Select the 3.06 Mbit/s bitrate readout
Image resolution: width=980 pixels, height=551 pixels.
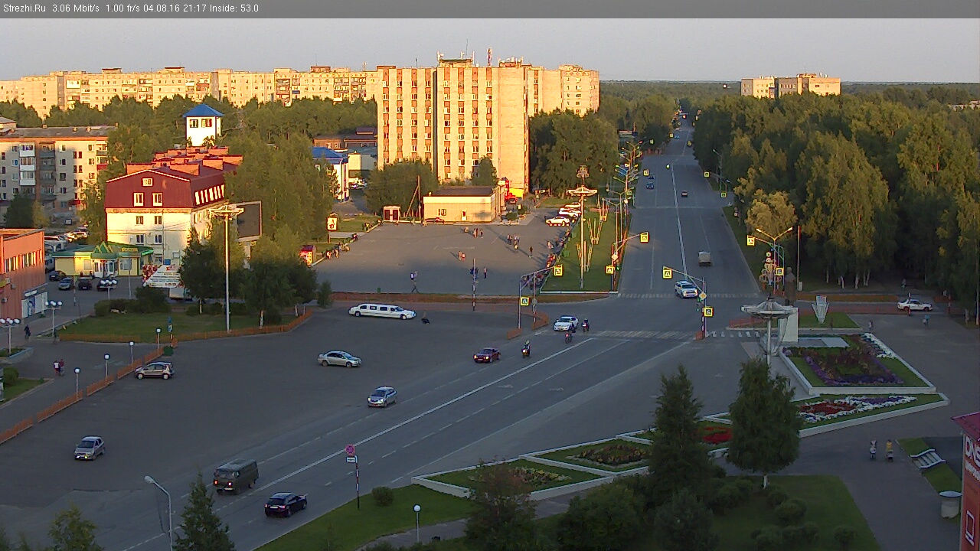point(76,8)
